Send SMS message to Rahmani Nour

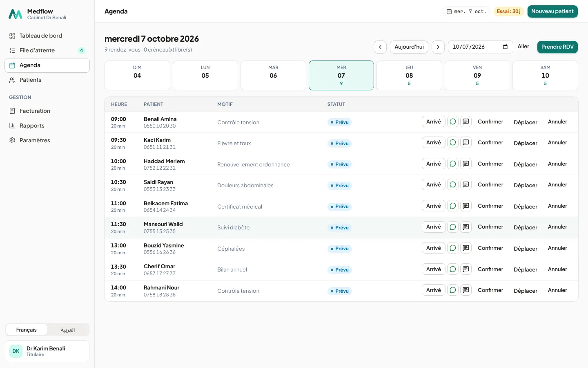(466, 290)
